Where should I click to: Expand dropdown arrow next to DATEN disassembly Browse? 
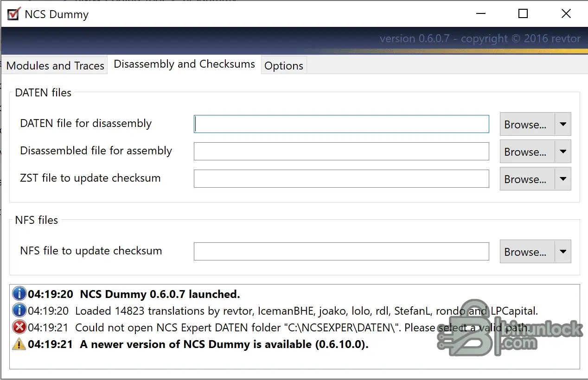pos(563,124)
